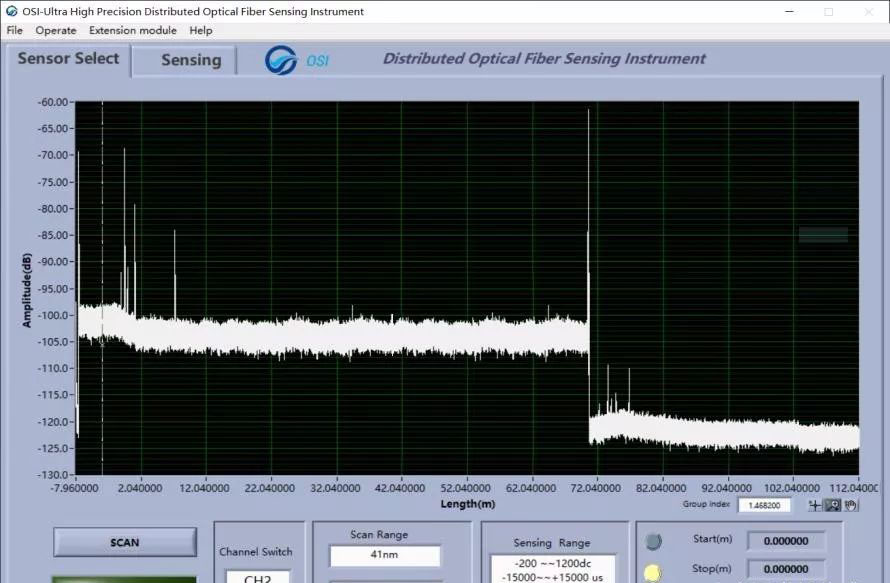The height and width of the screenshot is (583, 890).
Task: Open the Operate menu
Action: click(56, 31)
